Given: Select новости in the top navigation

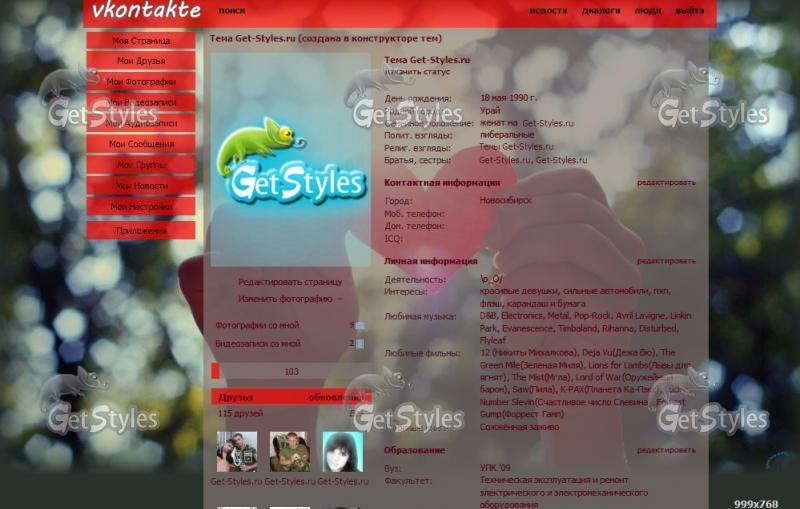Looking at the screenshot, I should [548, 11].
